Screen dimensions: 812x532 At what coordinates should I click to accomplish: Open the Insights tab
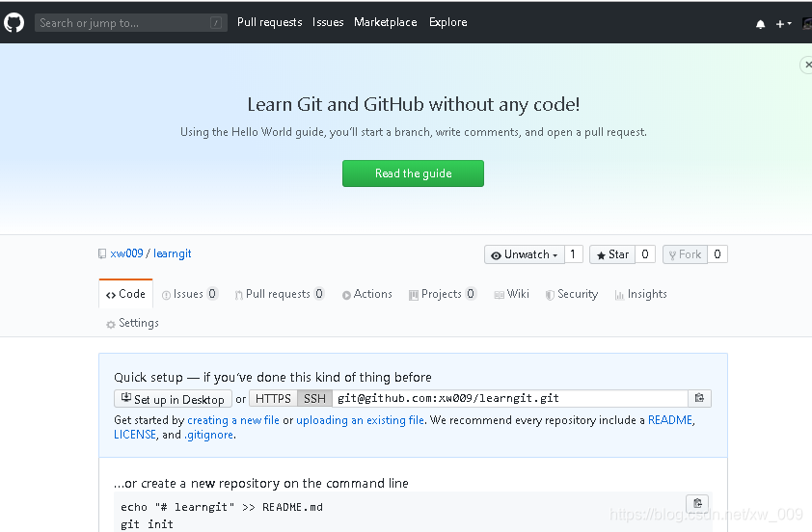point(640,294)
